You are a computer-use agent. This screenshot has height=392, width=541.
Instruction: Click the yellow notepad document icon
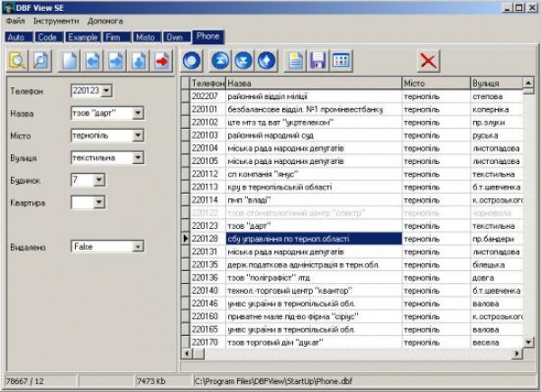[x=295, y=60]
